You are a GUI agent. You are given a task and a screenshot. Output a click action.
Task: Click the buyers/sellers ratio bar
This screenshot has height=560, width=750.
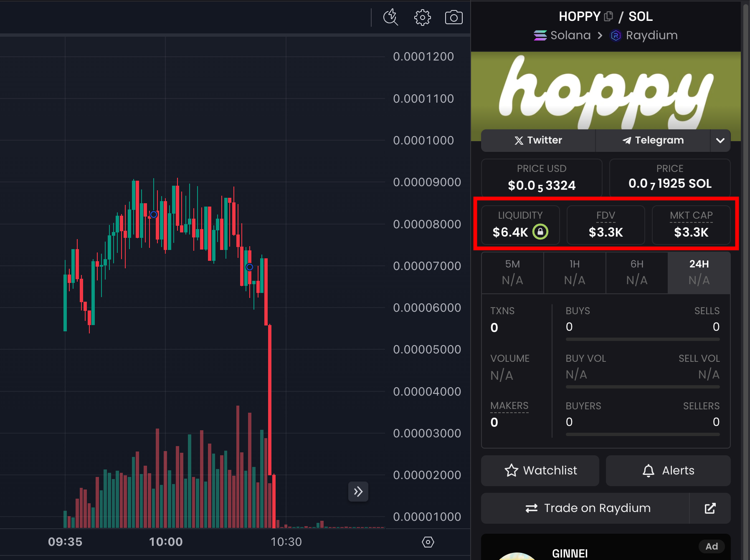[643, 434]
